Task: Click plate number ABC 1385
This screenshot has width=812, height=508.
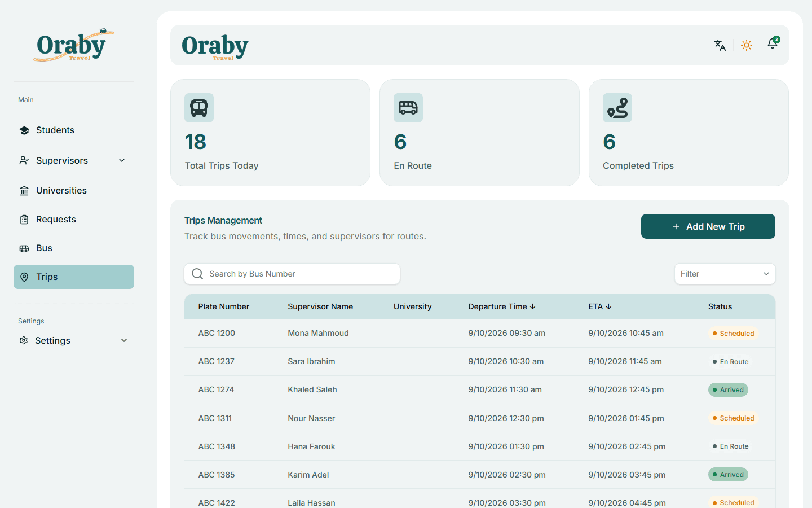Action: click(x=217, y=475)
